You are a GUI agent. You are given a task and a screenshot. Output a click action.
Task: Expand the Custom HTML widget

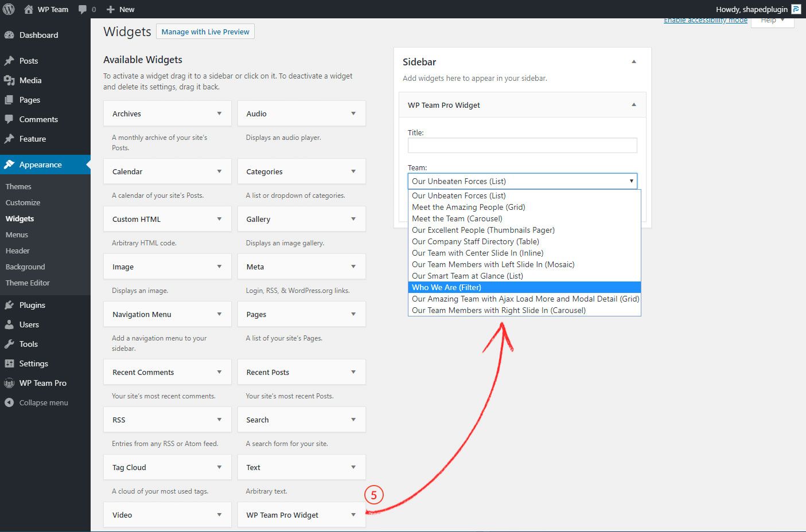[x=219, y=219]
